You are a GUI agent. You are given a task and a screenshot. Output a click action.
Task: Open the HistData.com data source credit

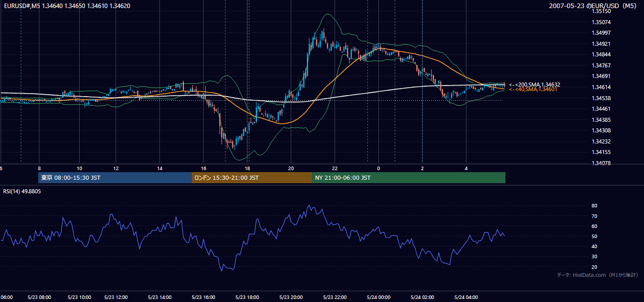598,275
